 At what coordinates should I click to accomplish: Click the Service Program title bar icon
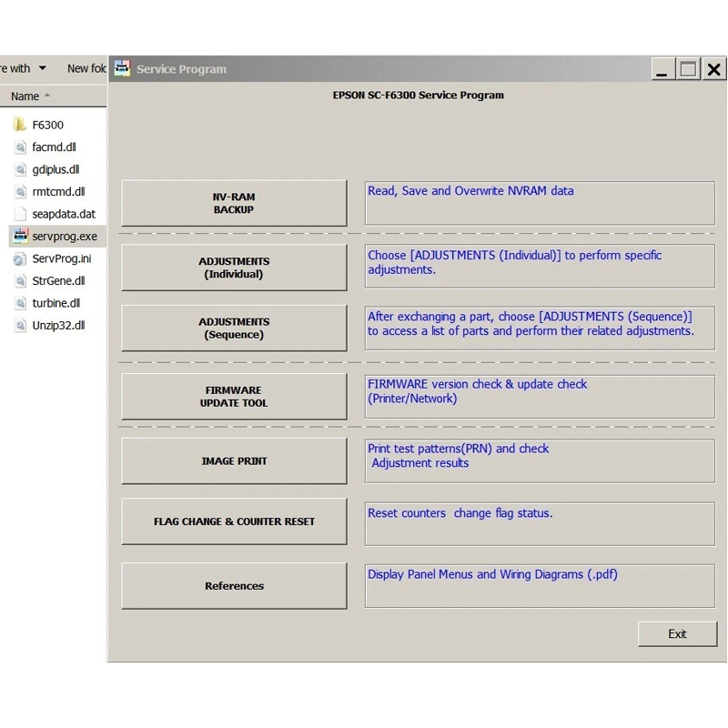(x=122, y=69)
